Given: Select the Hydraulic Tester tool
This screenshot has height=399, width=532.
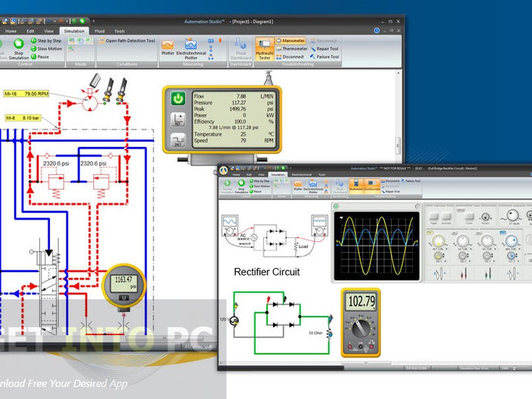Looking at the screenshot, I should coord(264,49).
